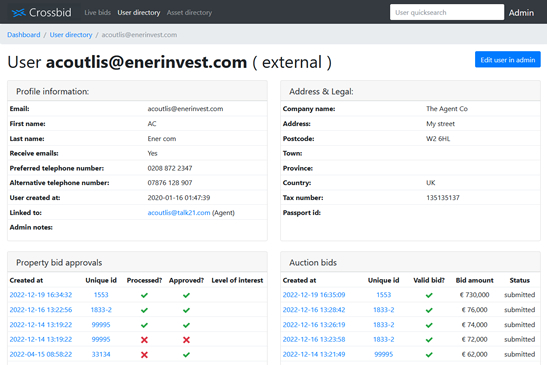The image size is (547, 365).
Task: Click green Approved check for 33134 row
Action: coord(186,355)
